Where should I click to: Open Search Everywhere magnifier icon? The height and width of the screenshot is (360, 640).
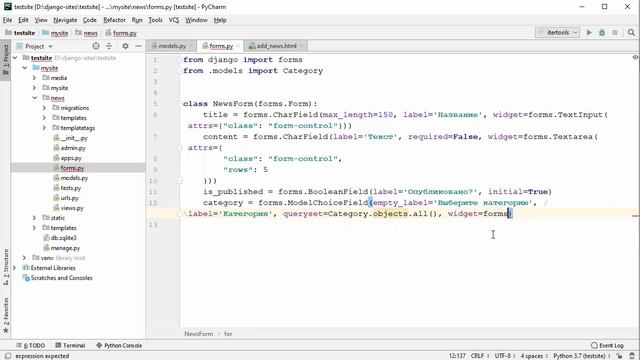coord(631,33)
